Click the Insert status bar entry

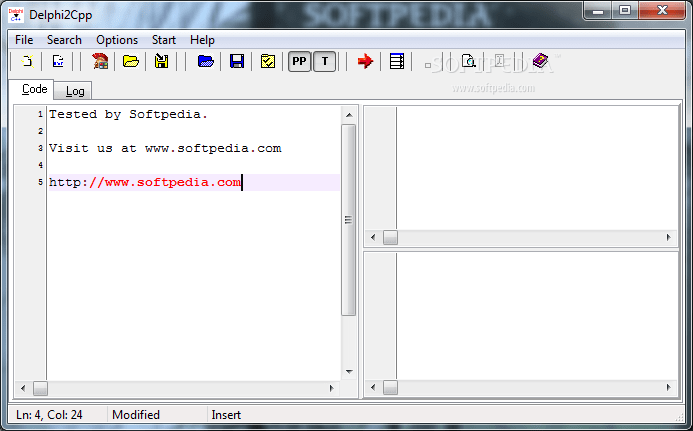pyautogui.click(x=226, y=415)
